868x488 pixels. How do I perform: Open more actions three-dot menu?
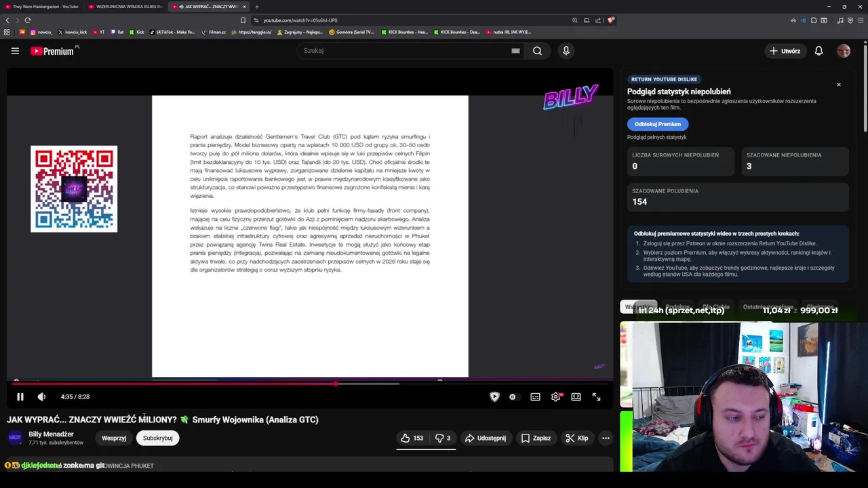click(x=606, y=438)
